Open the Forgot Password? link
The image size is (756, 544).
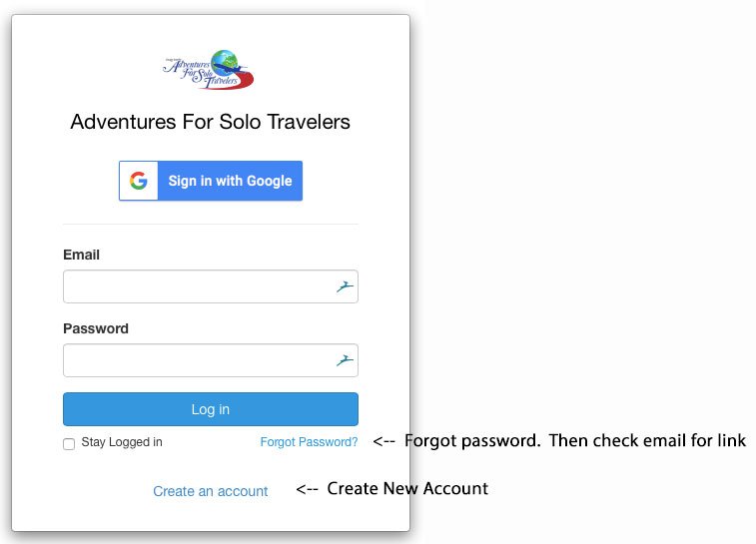click(x=309, y=442)
